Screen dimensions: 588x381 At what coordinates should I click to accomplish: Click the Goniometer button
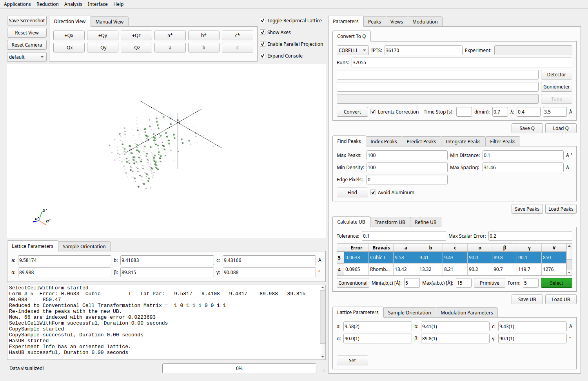coord(557,87)
